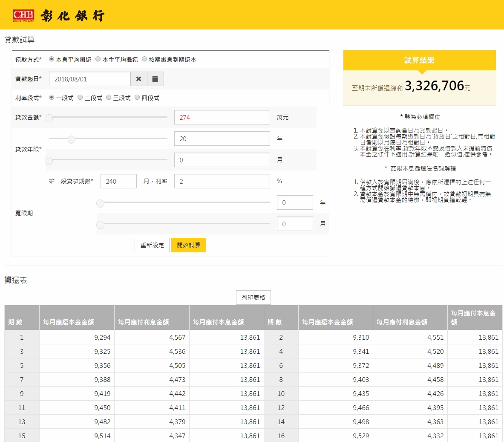
Task: Click the loan amount slider handle
Action: 49,118
